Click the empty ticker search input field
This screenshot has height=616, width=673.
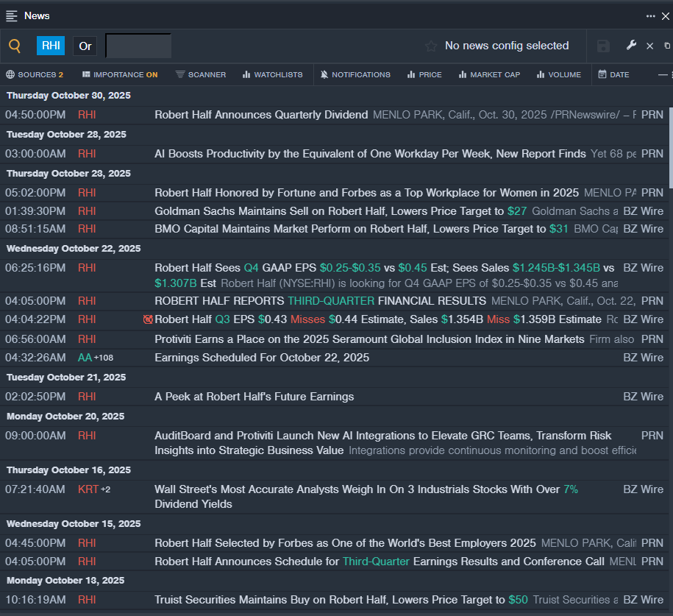[138, 46]
